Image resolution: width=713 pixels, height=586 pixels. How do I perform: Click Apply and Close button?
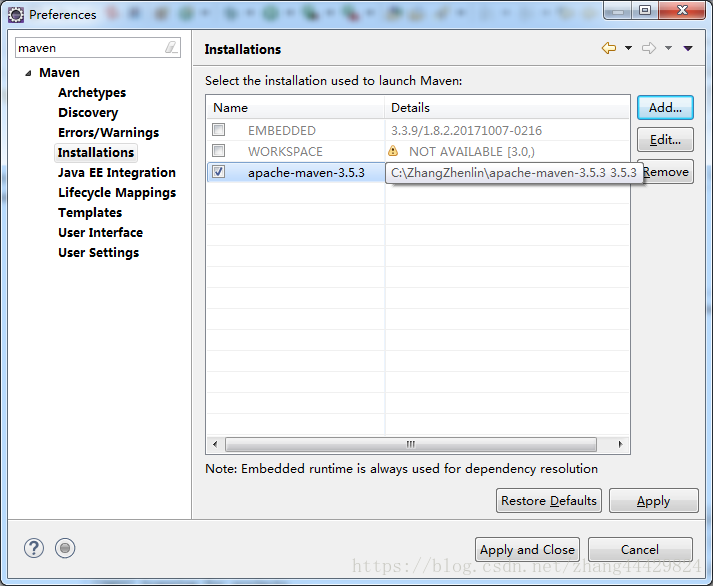click(x=527, y=550)
